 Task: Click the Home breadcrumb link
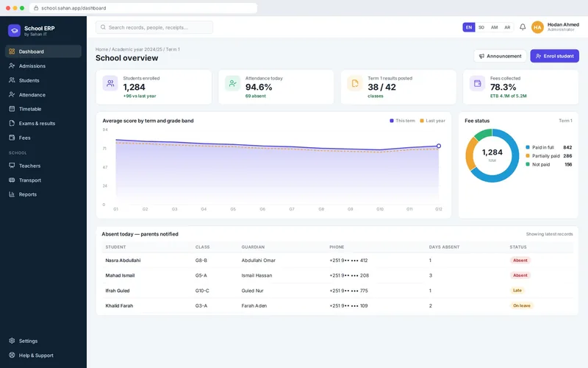[101, 49]
